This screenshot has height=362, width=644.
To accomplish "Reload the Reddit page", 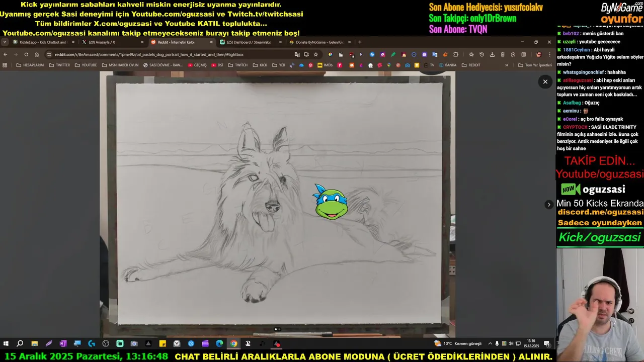I will tap(26, 54).
